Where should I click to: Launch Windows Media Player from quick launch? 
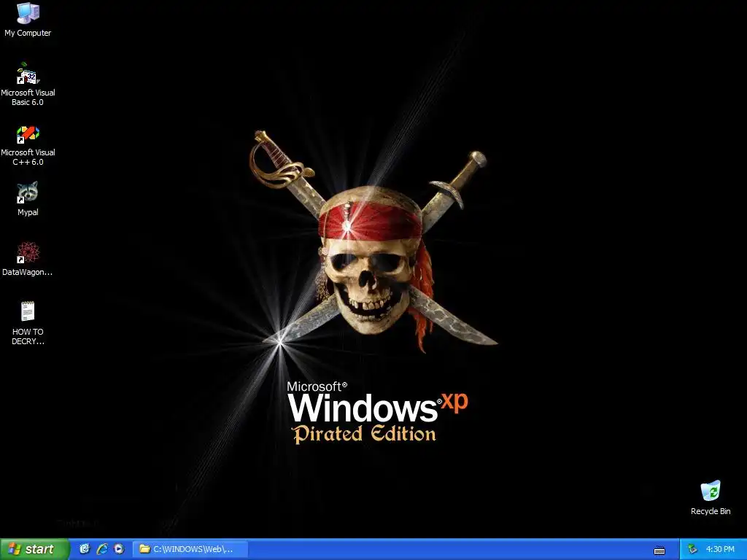pos(119,549)
